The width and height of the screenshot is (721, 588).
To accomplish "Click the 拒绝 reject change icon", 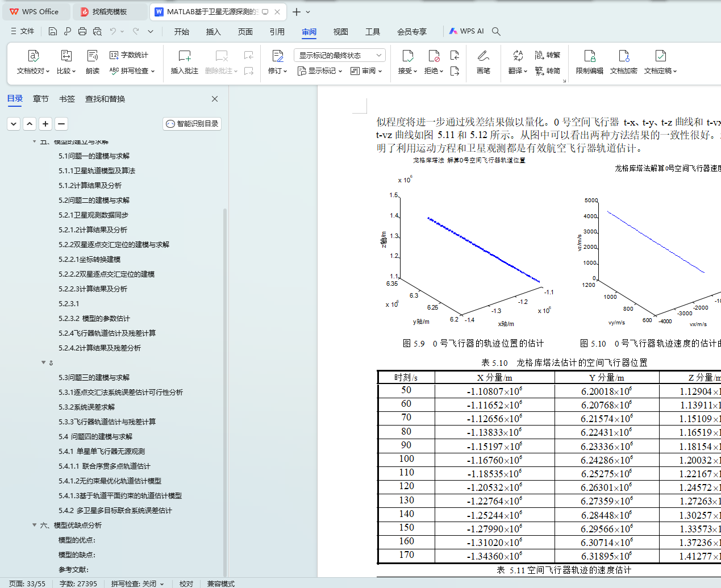I will pyautogui.click(x=434, y=56).
